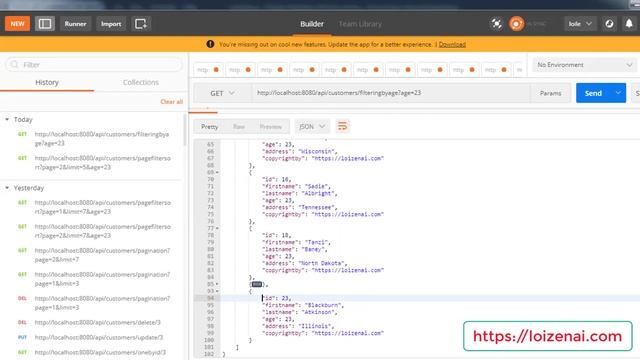Collapse the Today history group
Screen dimensions: 640x360
[7, 120]
